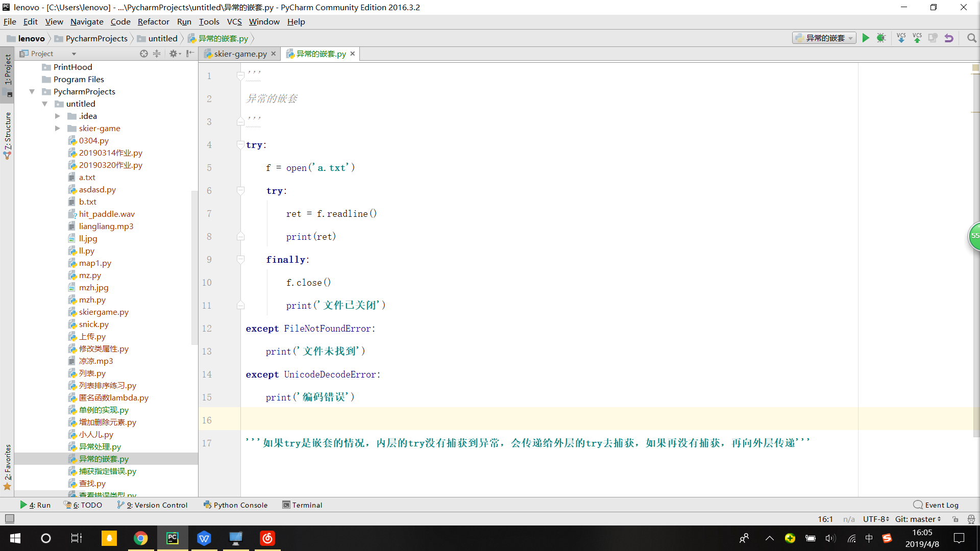Click the undo/revert arrow in toolbar
980x551 pixels.
tap(949, 38)
